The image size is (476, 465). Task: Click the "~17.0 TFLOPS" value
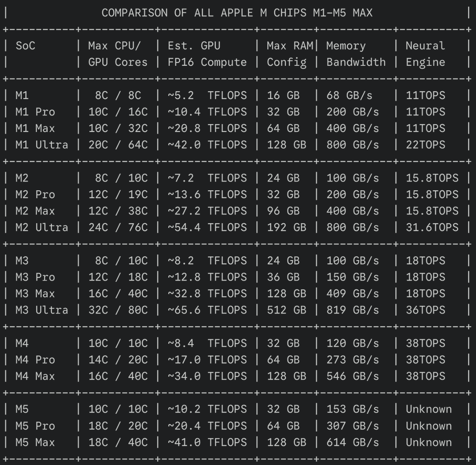[207, 360]
